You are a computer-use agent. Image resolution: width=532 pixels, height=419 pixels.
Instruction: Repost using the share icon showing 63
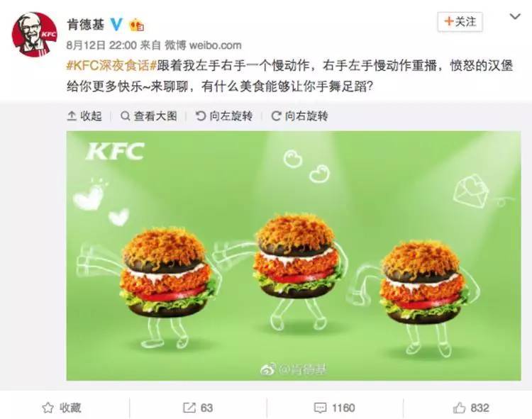point(198,408)
